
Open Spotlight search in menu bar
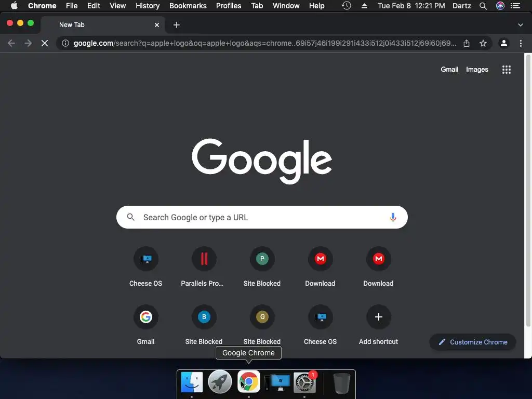pyautogui.click(x=483, y=6)
